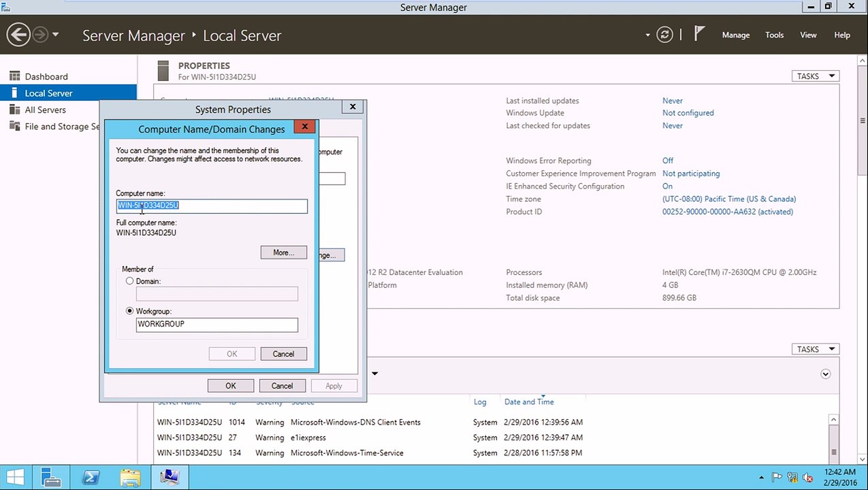Click Cancel in System Properties window
Screen dimensions: 868x490
[x=282, y=386]
